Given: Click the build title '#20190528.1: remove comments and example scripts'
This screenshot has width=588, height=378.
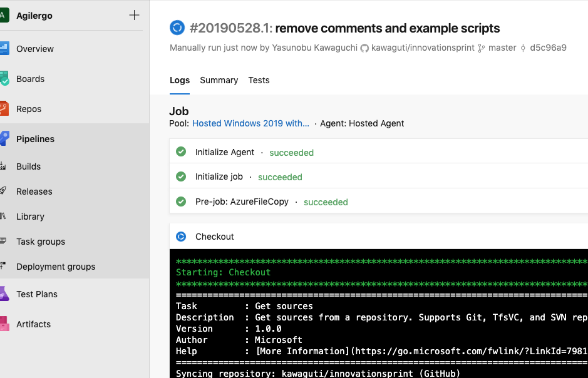Looking at the screenshot, I should coord(344,28).
